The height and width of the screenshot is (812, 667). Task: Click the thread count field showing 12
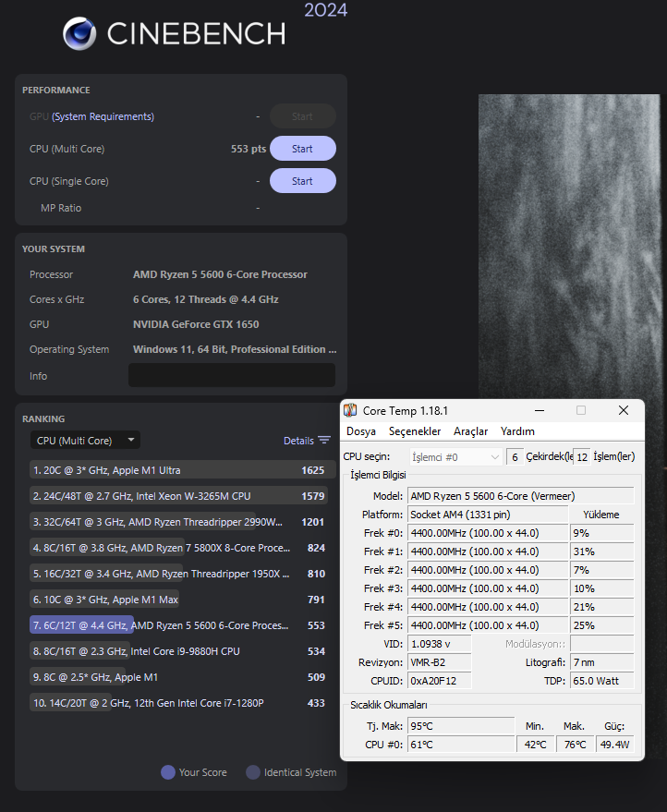coord(582,457)
